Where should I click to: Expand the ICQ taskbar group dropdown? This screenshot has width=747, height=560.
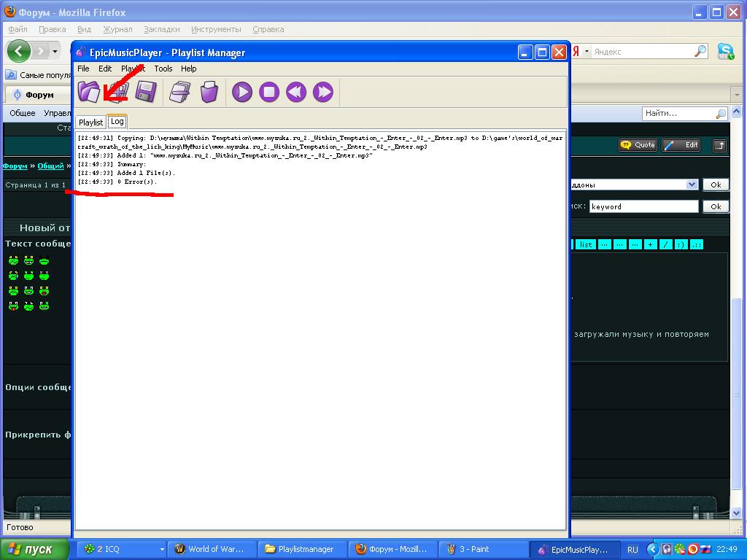click(x=162, y=549)
